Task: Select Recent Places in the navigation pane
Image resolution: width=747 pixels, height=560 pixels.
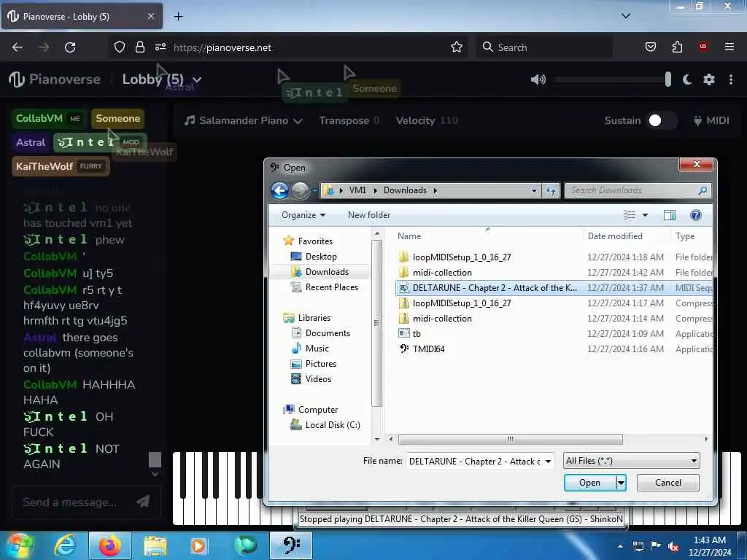Action: [332, 287]
